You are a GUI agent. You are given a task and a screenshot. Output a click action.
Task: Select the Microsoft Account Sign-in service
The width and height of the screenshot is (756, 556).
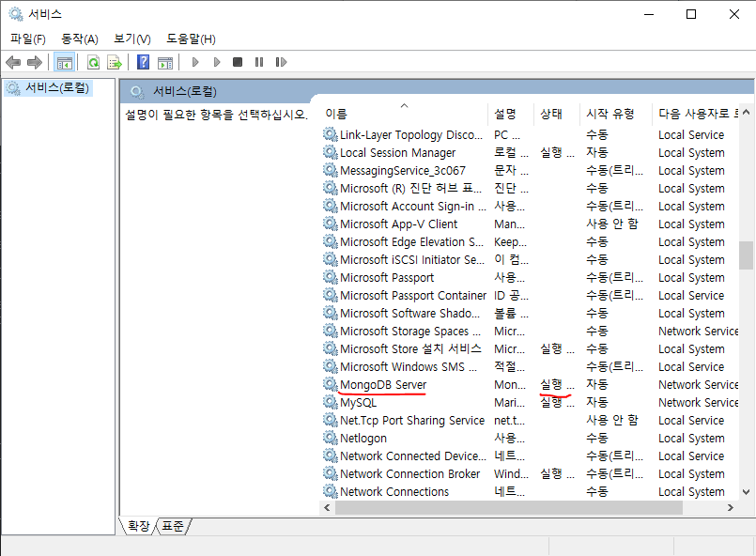413,207
